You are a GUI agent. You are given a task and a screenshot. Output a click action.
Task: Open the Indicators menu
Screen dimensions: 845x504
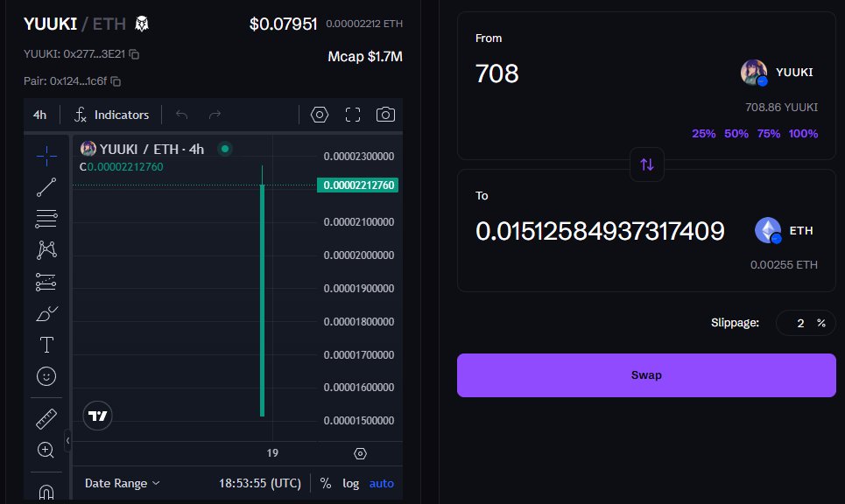pos(111,115)
